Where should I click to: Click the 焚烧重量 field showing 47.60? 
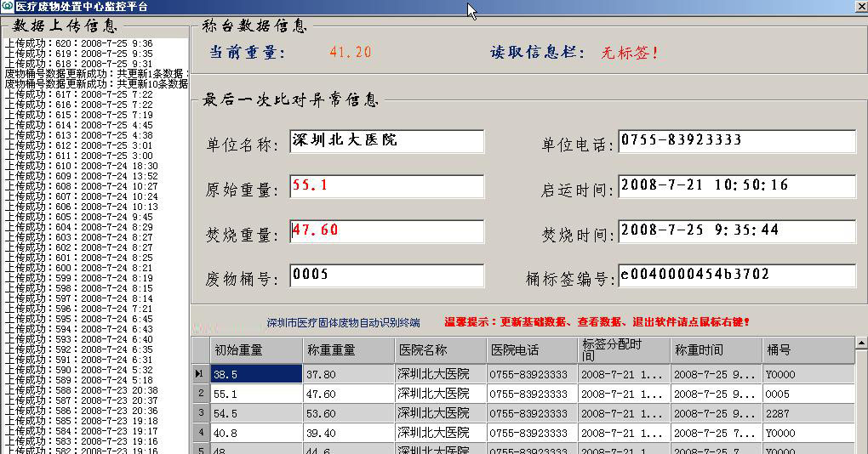tap(387, 231)
